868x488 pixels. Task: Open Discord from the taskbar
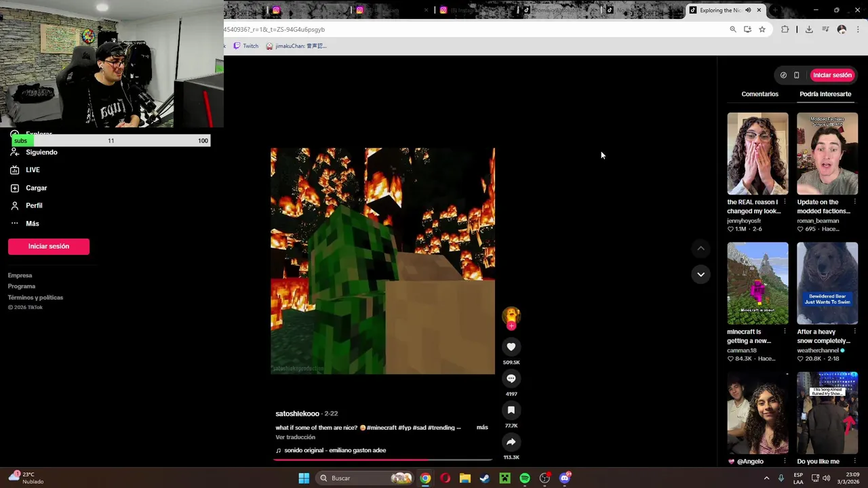pos(565,479)
